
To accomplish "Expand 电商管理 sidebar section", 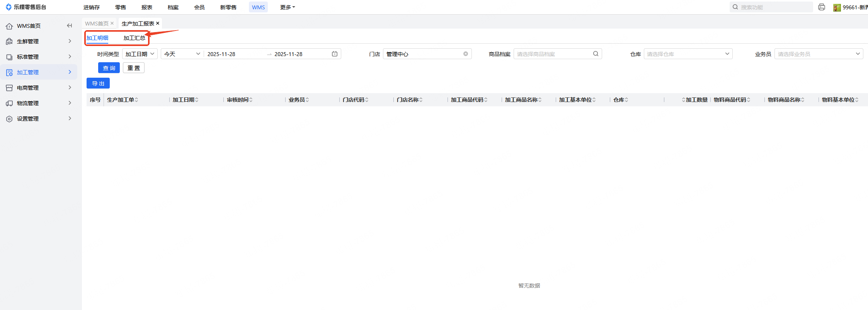I will (x=70, y=87).
